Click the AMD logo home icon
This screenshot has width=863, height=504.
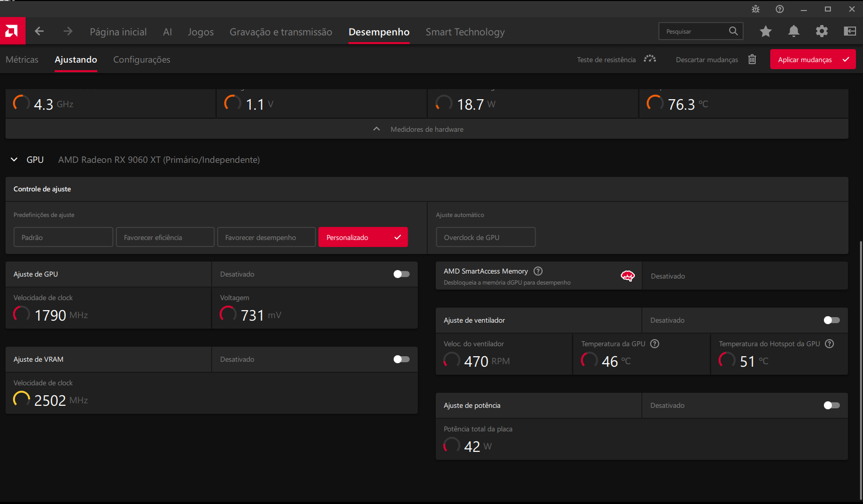click(x=13, y=31)
